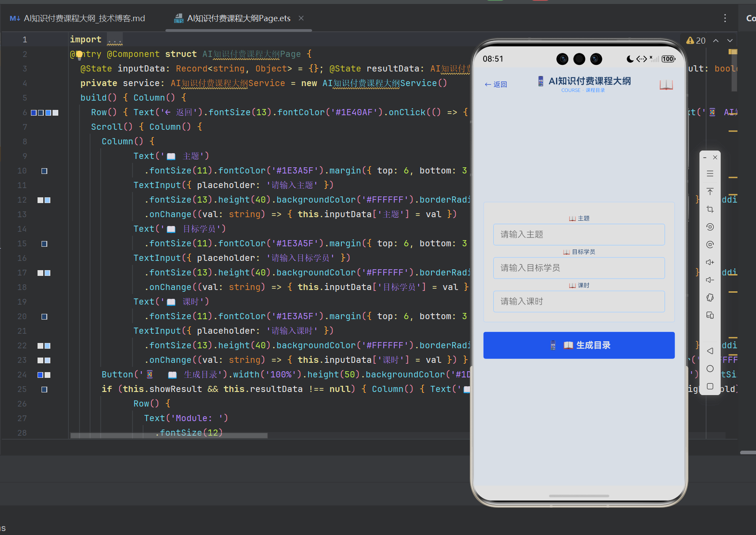
Task: Tap the emulator back triangle button
Action: pos(710,351)
